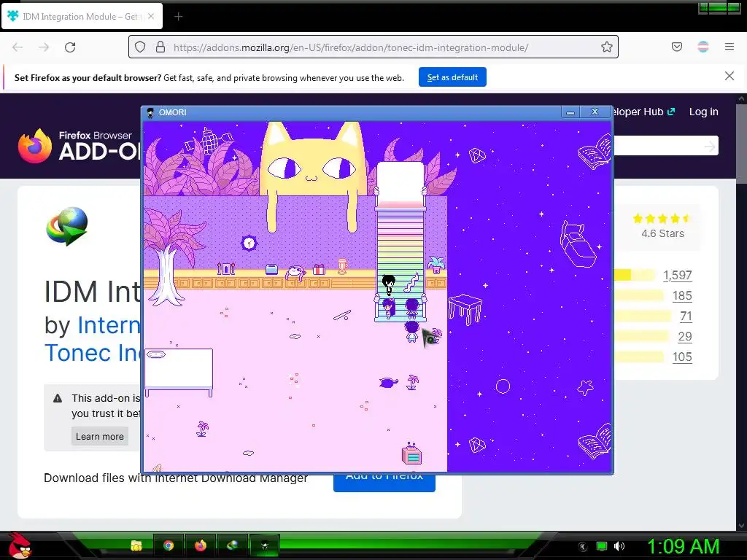The height and width of the screenshot is (560, 747).
Task: Expand hidden tray icons arrow
Action: (x=583, y=546)
